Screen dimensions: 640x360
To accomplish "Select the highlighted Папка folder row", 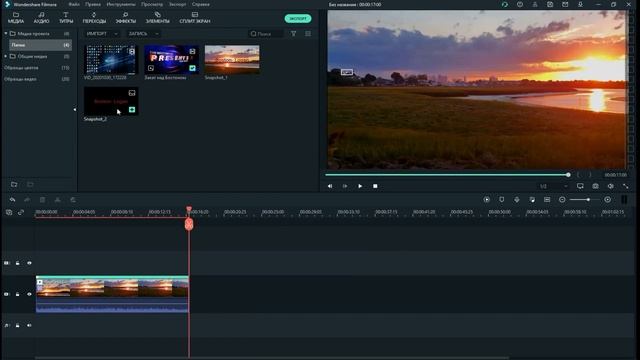I will tap(40, 45).
